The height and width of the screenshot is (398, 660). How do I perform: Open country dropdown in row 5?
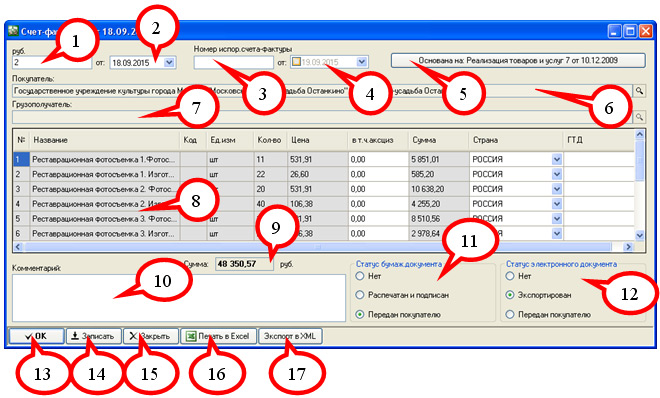(556, 219)
